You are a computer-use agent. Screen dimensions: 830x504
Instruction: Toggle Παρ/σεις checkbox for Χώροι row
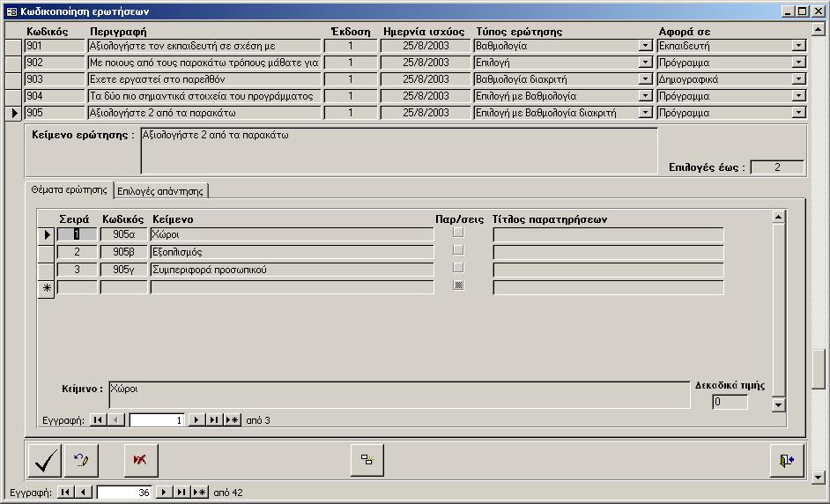458,233
